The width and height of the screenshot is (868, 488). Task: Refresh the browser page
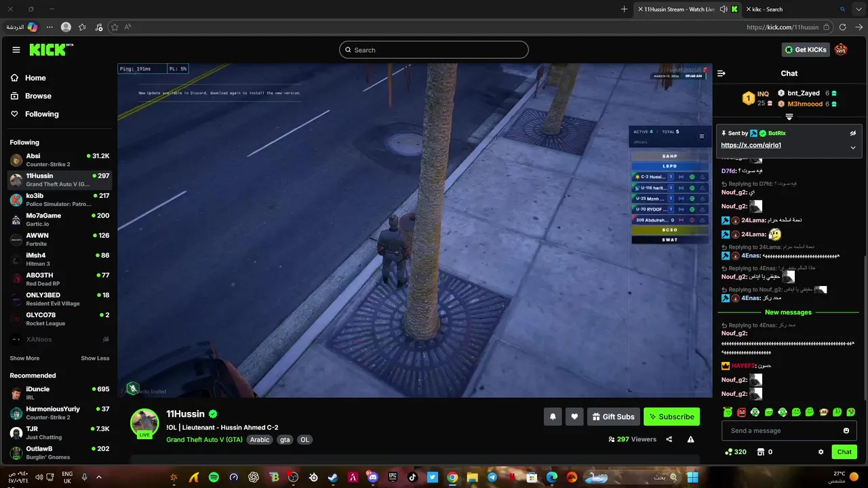pos(842,27)
